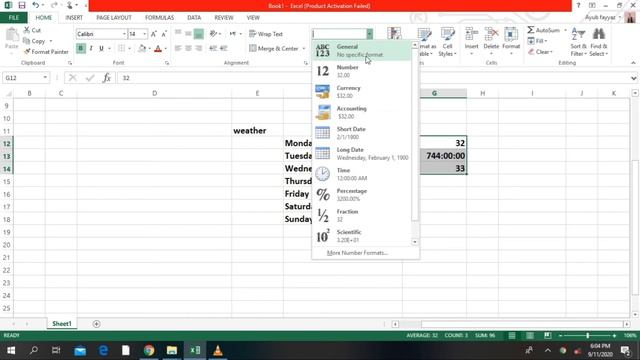640x360 pixels.
Task: Switch to the REVIEW tab
Action: pyautogui.click(x=224, y=18)
